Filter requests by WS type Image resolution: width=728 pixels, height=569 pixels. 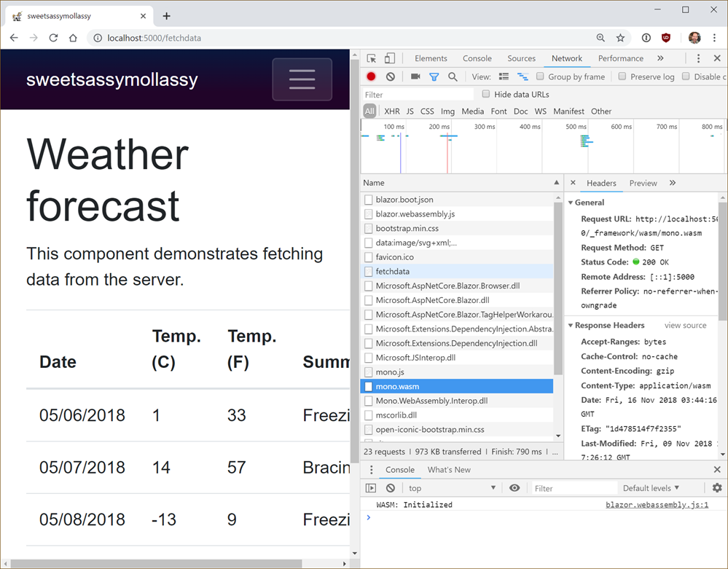point(541,111)
